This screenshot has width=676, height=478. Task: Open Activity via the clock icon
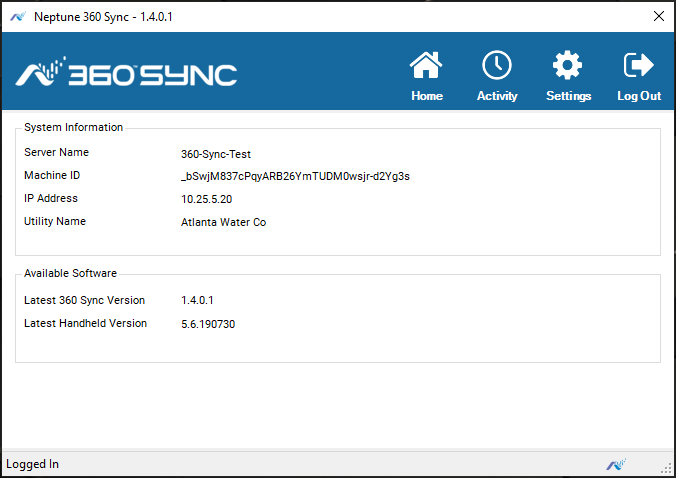(x=497, y=67)
